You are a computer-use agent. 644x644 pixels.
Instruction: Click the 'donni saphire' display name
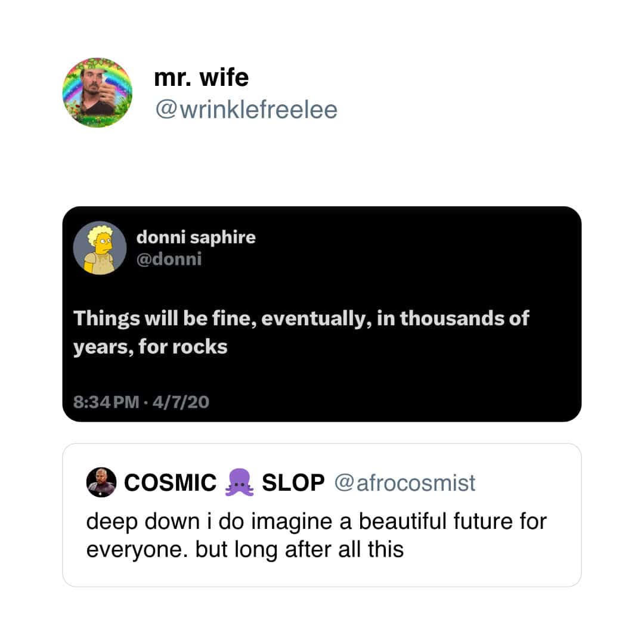pyautogui.click(x=196, y=237)
